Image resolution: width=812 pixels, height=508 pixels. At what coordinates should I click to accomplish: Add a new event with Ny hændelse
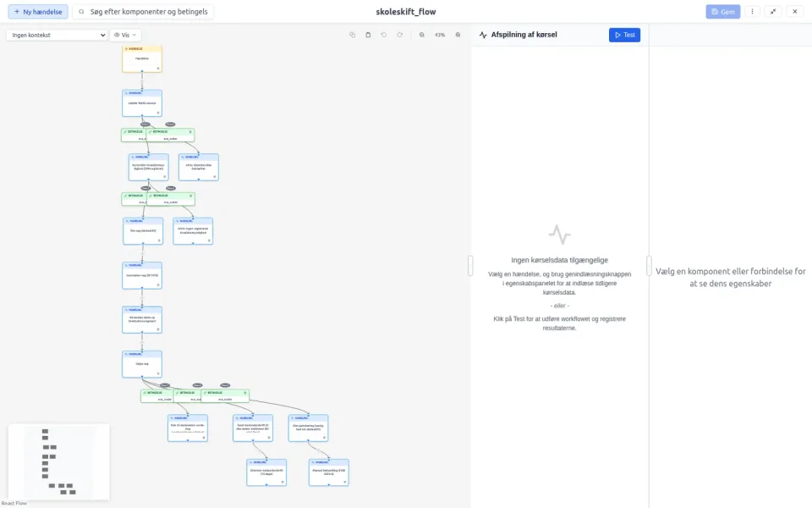(x=38, y=11)
